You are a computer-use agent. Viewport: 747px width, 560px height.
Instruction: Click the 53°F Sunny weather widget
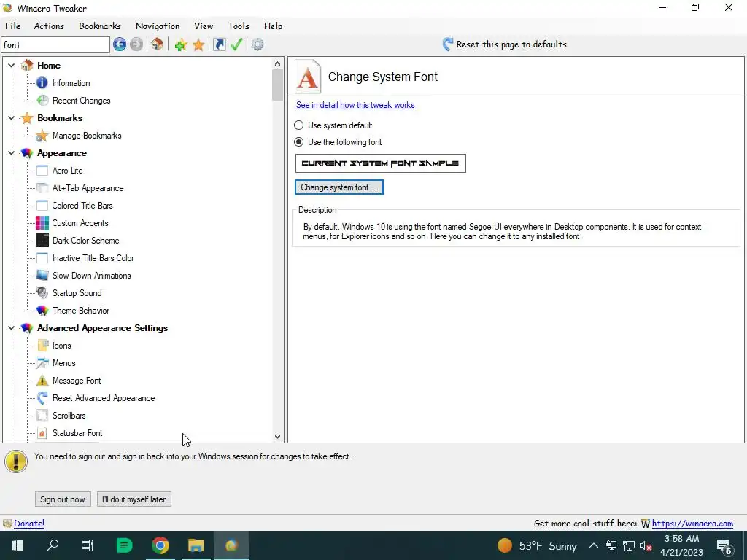click(536, 545)
